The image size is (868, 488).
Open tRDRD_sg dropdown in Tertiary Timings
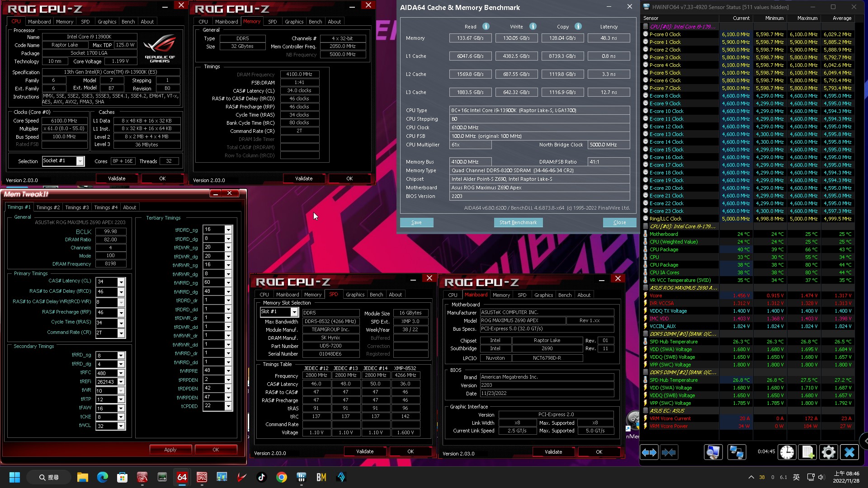[228, 230]
